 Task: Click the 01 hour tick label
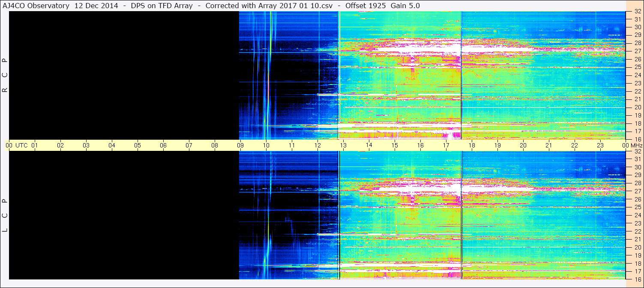pos(35,145)
